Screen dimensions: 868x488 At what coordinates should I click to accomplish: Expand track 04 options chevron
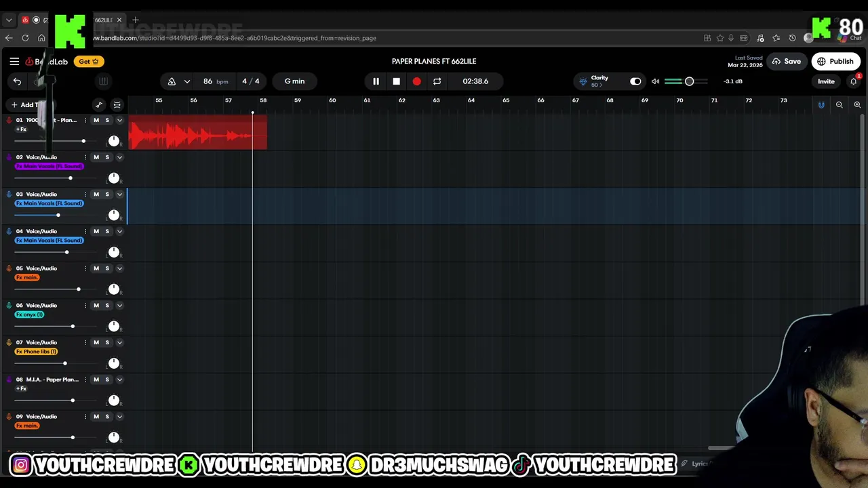coord(119,231)
